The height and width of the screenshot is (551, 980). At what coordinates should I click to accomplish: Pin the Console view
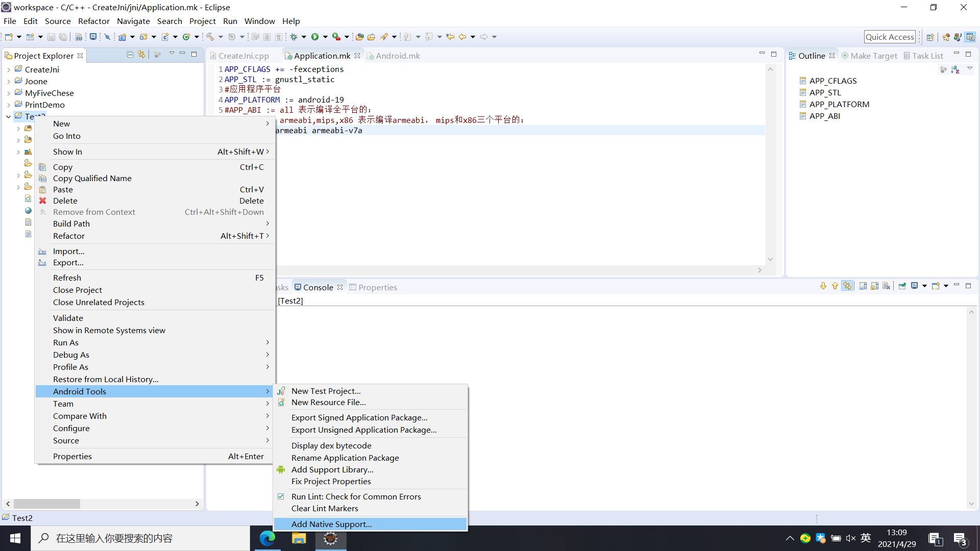coord(902,286)
